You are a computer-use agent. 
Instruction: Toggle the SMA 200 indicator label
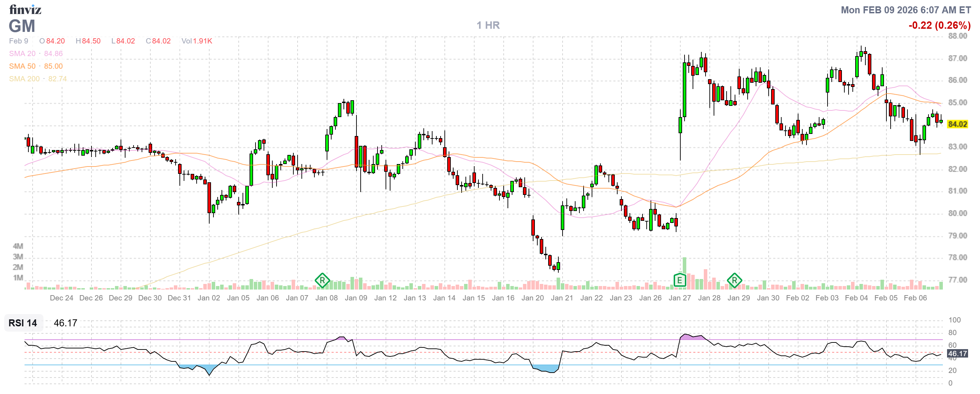tap(24, 79)
